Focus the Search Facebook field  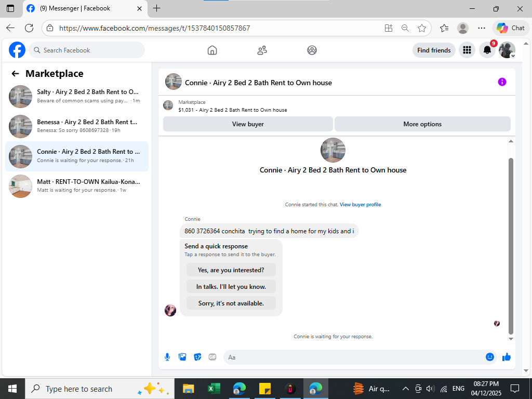[x=87, y=50]
